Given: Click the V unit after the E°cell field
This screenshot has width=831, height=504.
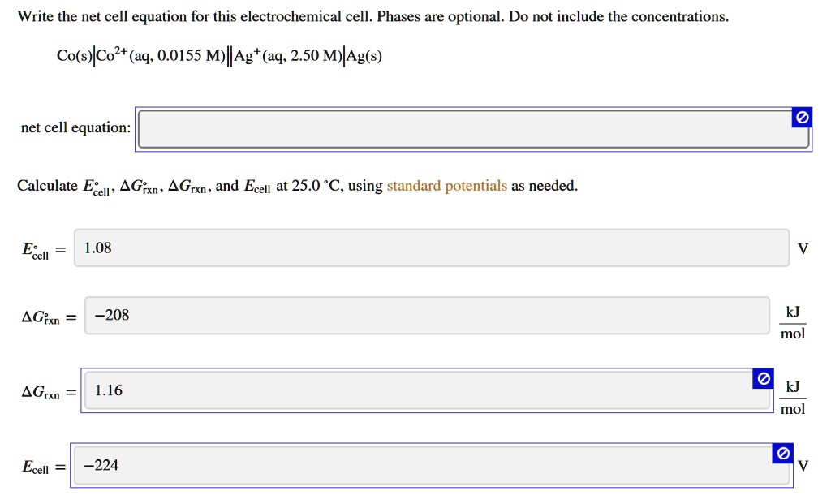Looking at the screenshot, I should (803, 248).
